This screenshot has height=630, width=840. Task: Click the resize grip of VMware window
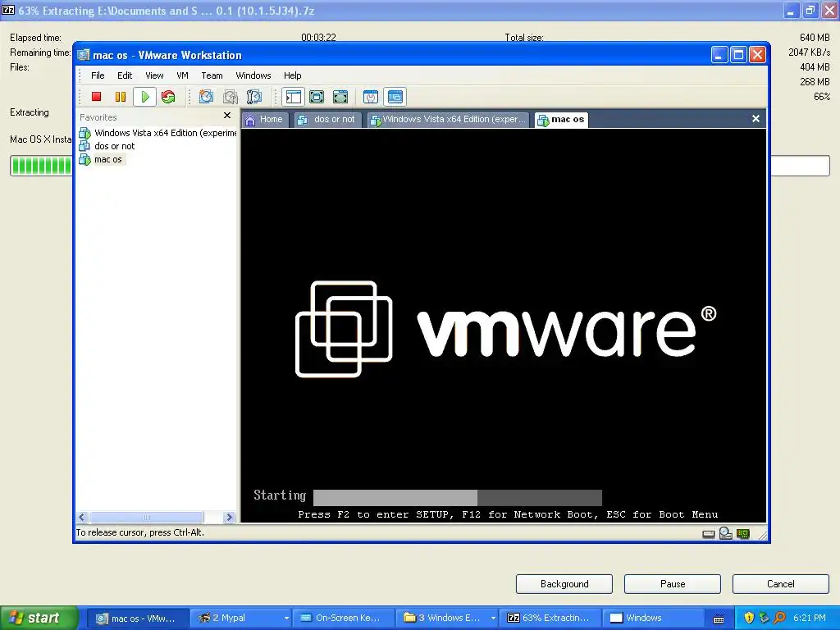(x=763, y=535)
